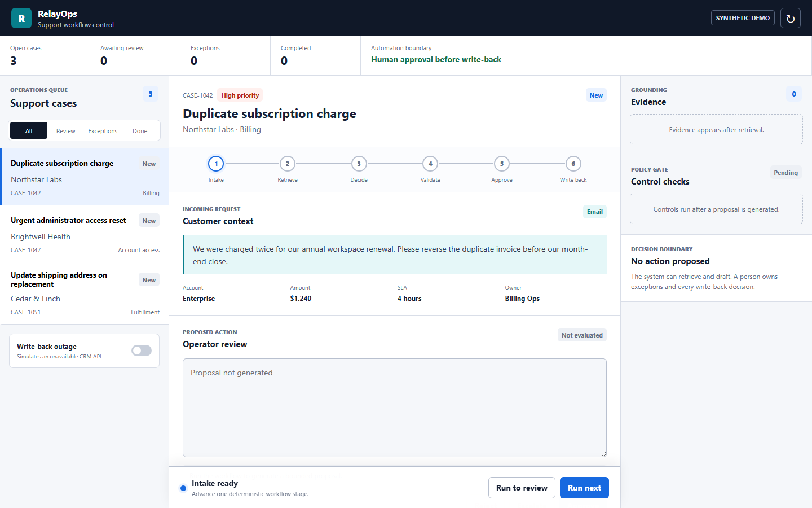Click the Brightwell Health customer name
This screenshot has width=812, height=508.
point(41,237)
